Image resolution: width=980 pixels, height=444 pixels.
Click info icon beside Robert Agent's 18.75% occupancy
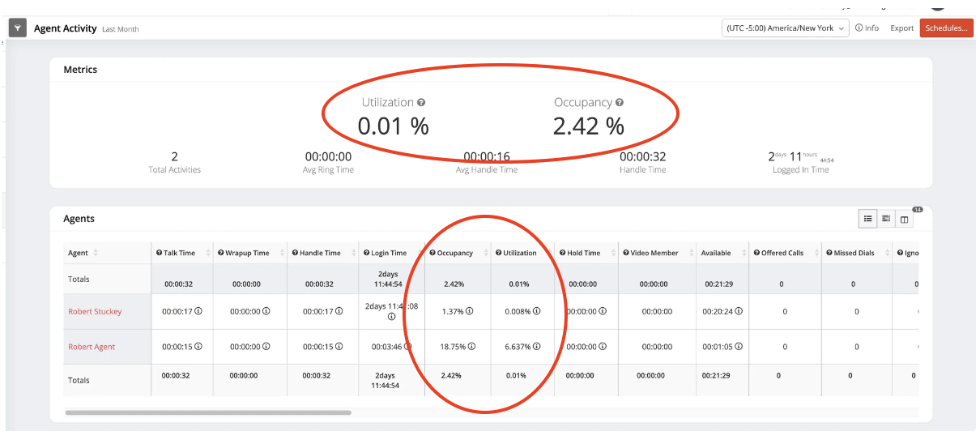coord(471,347)
